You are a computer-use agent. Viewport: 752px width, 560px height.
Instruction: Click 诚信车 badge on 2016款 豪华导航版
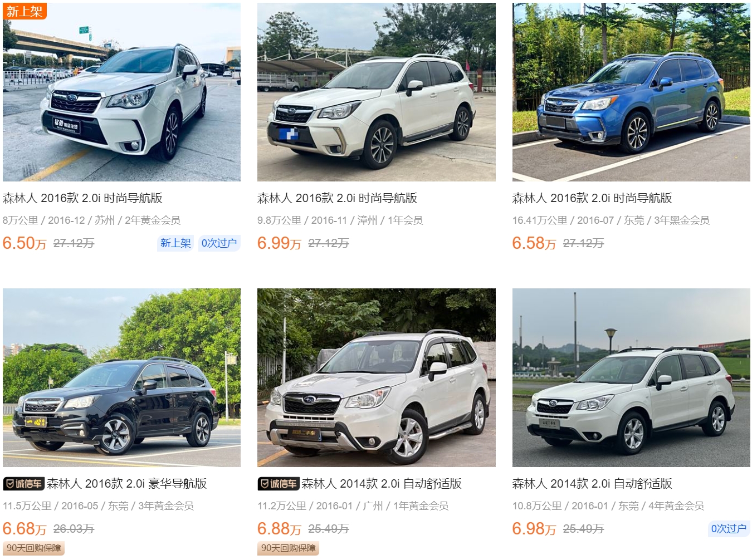[23, 484]
